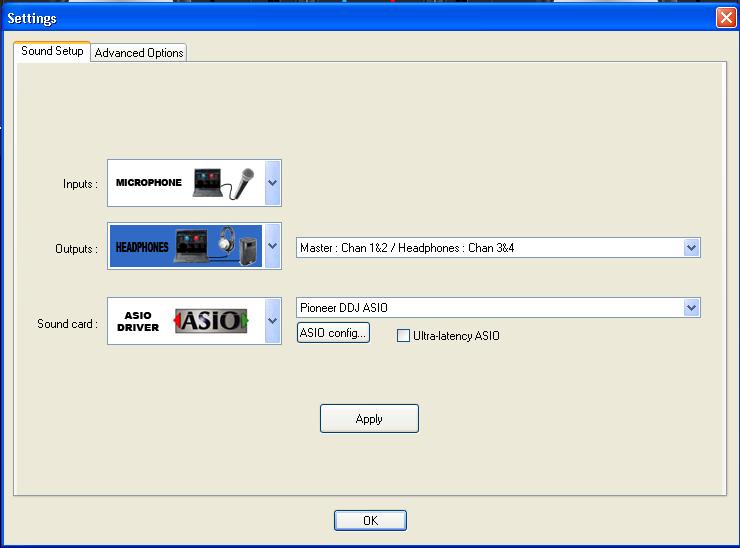Switch to the Advanced Options tab
740x548 pixels.
tap(139, 53)
